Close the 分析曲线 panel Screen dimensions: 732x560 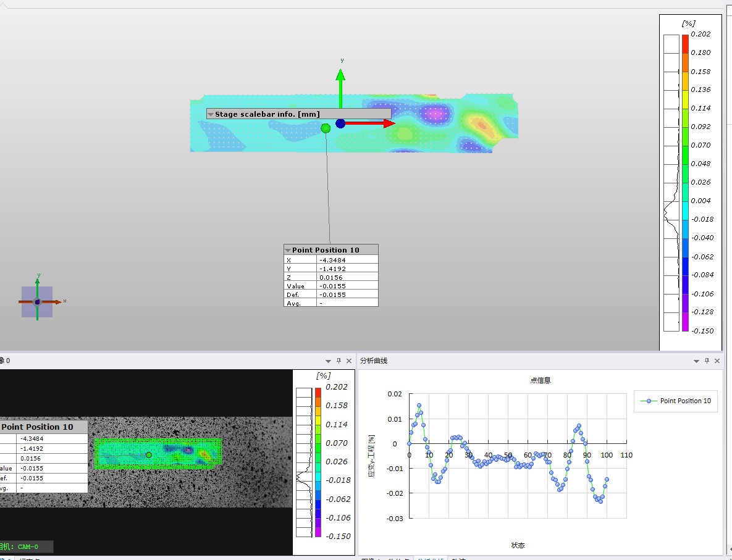717,361
